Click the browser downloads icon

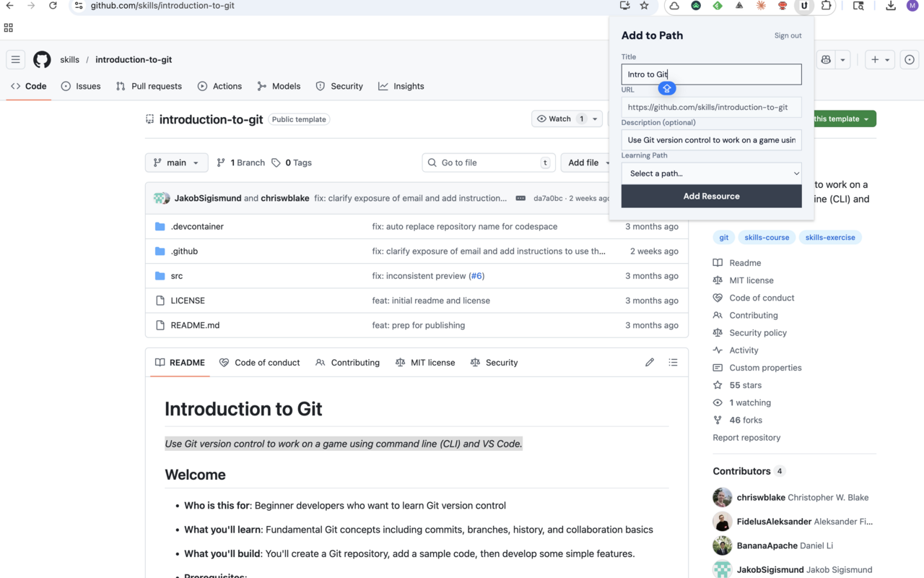[891, 6]
